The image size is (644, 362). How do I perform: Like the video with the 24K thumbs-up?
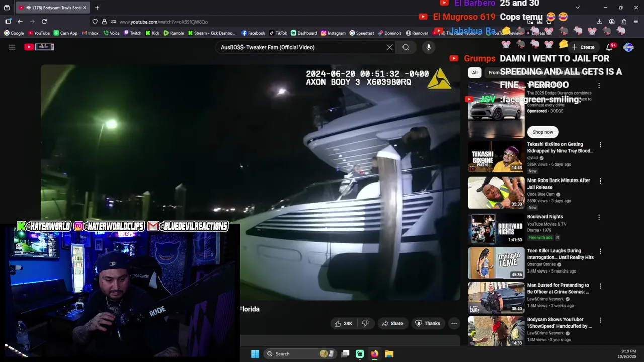pyautogui.click(x=343, y=323)
